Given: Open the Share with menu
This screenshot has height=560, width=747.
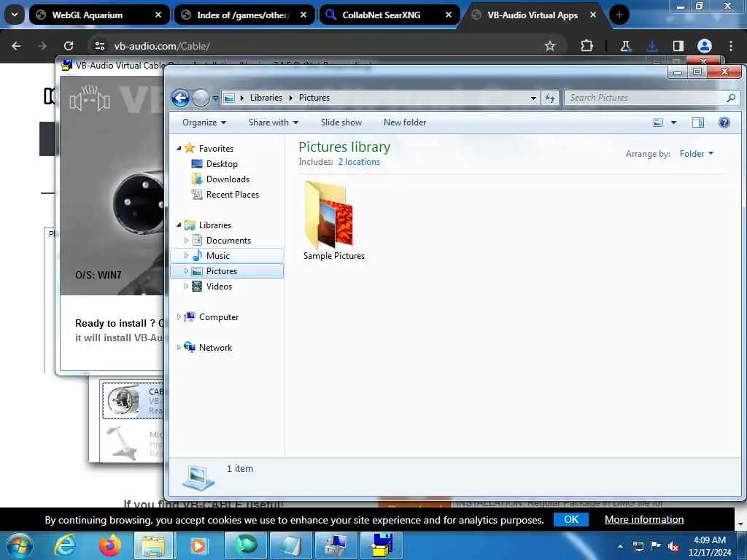Looking at the screenshot, I should tap(274, 122).
